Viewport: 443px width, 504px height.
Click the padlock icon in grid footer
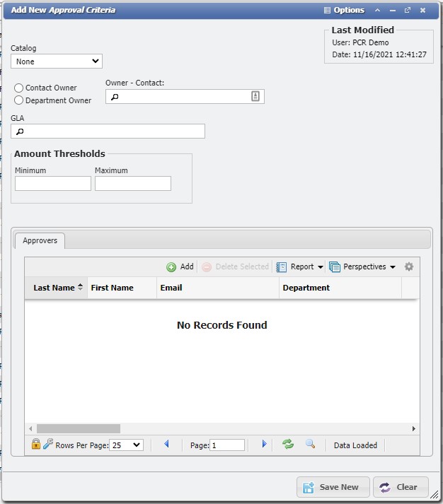coord(36,444)
